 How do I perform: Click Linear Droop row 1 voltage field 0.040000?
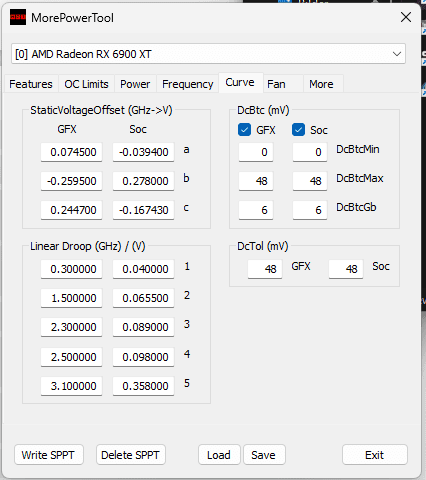point(143,269)
